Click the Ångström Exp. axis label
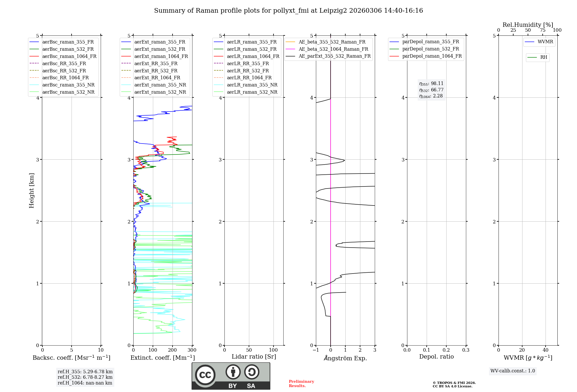 (345, 358)
